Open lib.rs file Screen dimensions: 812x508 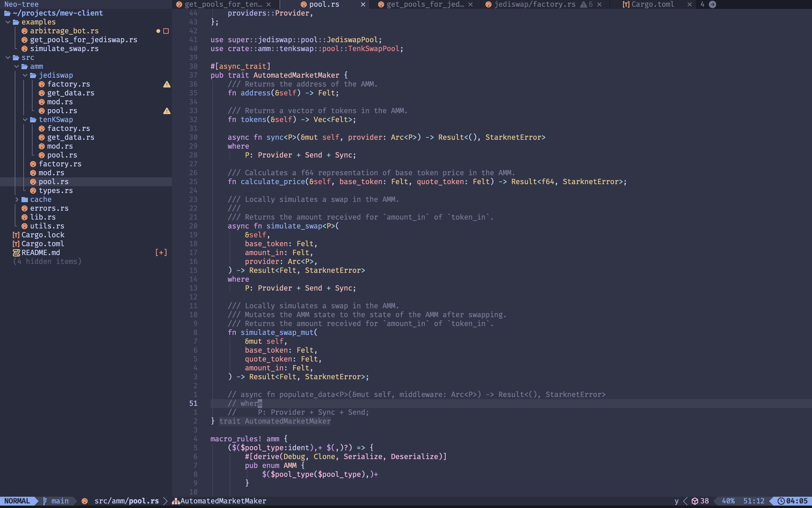coord(43,217)
